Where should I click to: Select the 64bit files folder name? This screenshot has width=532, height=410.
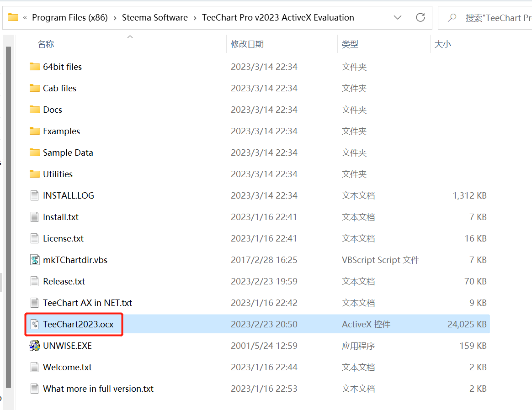tap(63, 67)
